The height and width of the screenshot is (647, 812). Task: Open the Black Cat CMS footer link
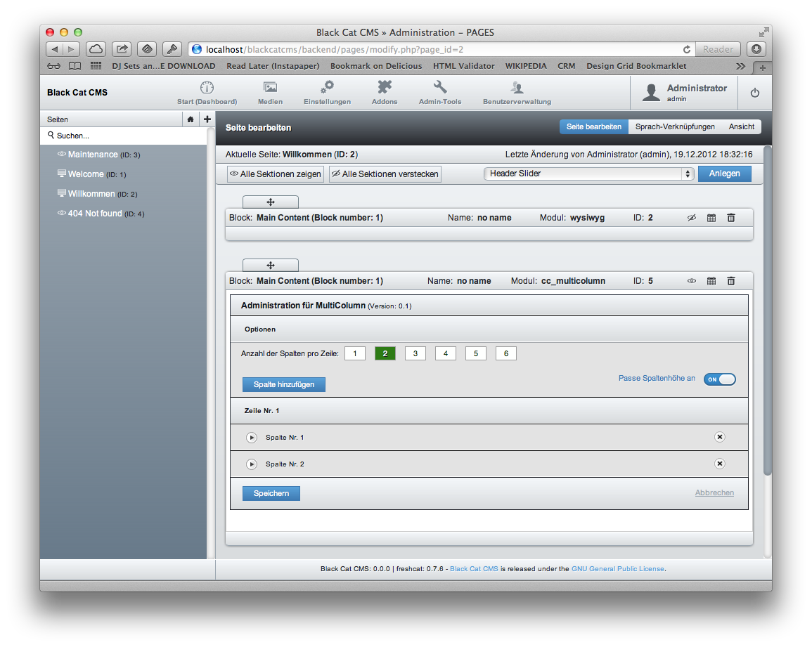474,569
